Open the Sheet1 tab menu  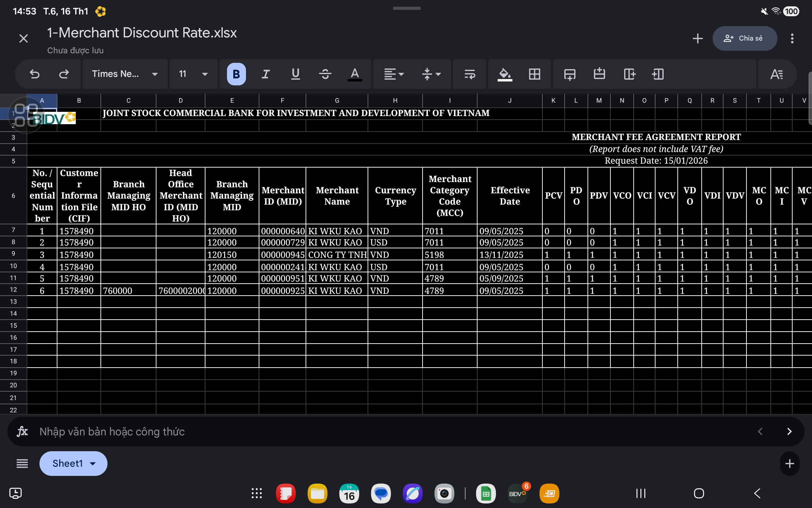pos(73,463)
